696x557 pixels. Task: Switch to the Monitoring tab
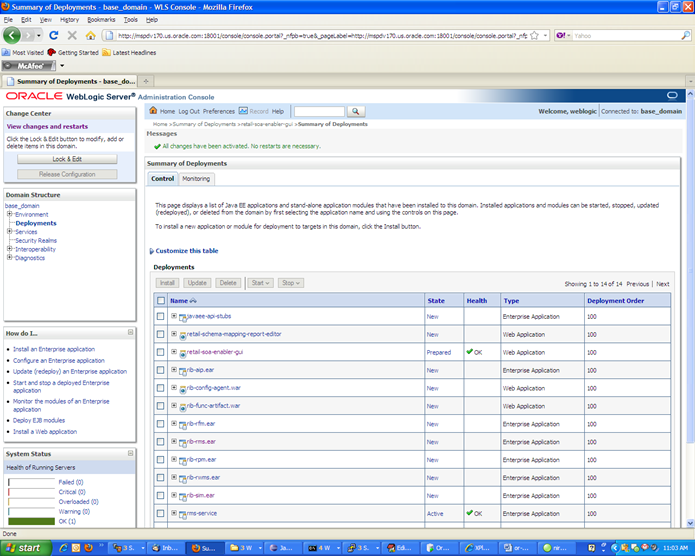[x=196, y=178]
